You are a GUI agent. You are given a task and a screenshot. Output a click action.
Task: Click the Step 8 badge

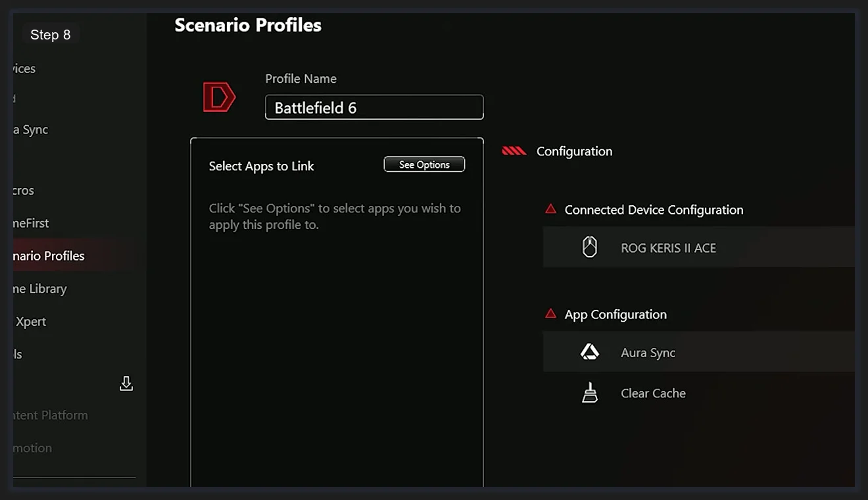(x=50, y=34)
